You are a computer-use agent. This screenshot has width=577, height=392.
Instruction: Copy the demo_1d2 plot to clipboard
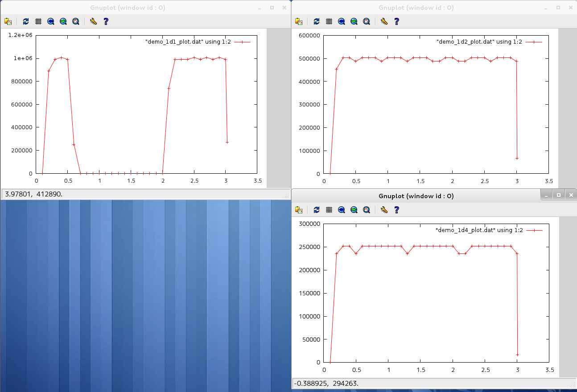pos(299,21)
